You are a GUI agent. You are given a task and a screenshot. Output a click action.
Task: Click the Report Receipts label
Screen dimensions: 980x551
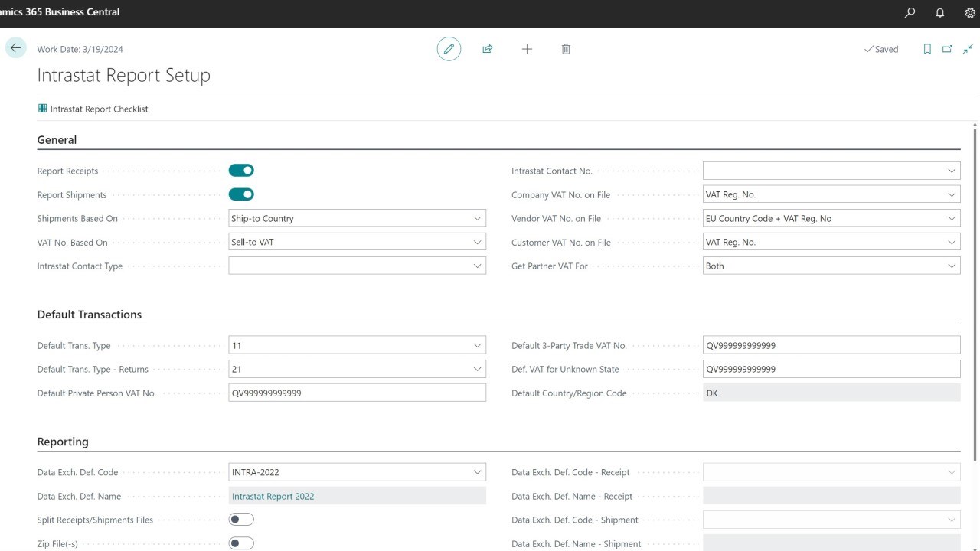point(67,171)
